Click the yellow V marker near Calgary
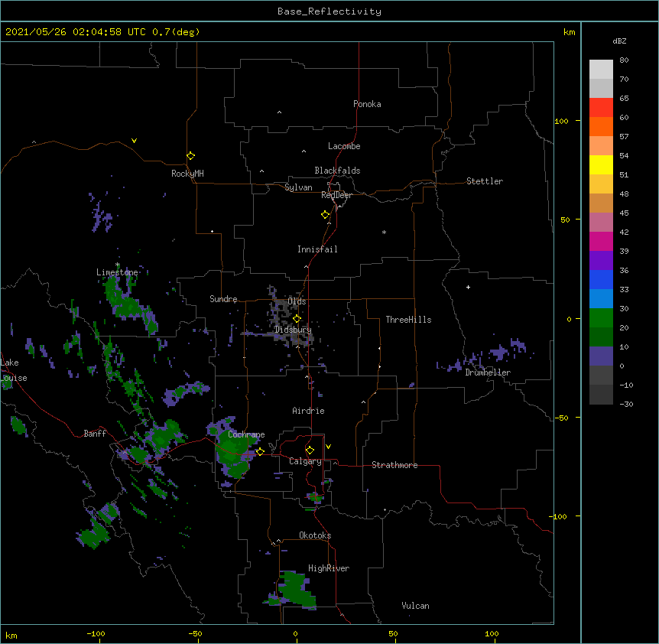The image size is (659, 644). coord(328,447)
